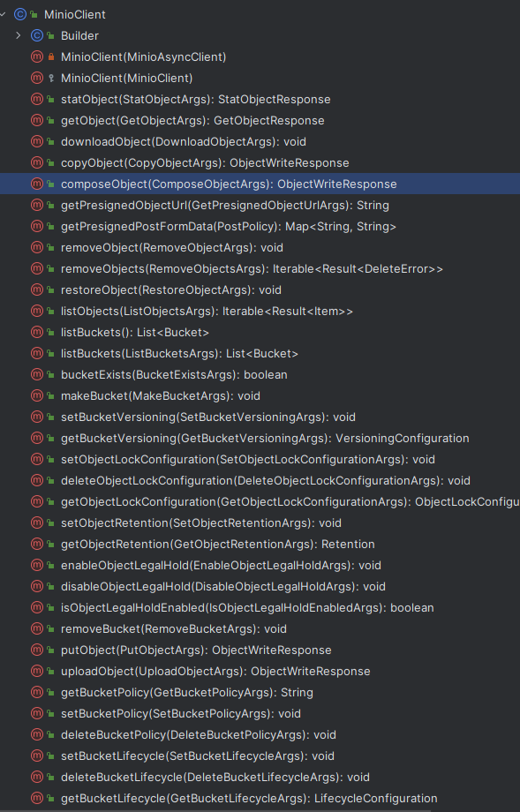The height and width of the screenshot is (812, 520).
Task: Select listBuckets(ListBucketsArgs) method
Action: [179, 354]
